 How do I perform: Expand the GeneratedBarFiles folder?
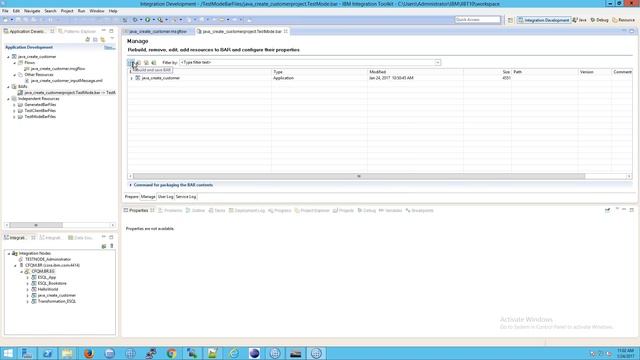pyautogui.click(x=14, y=105)
